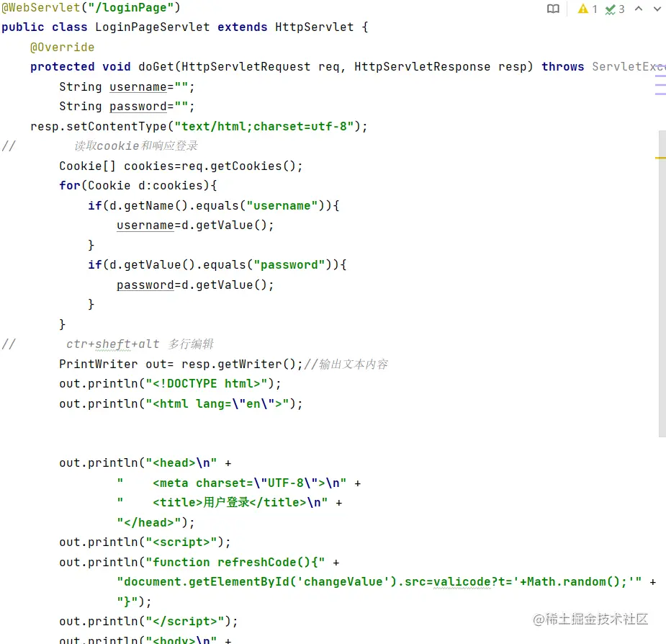Click the 用户登录 title string

click(222, 502)
